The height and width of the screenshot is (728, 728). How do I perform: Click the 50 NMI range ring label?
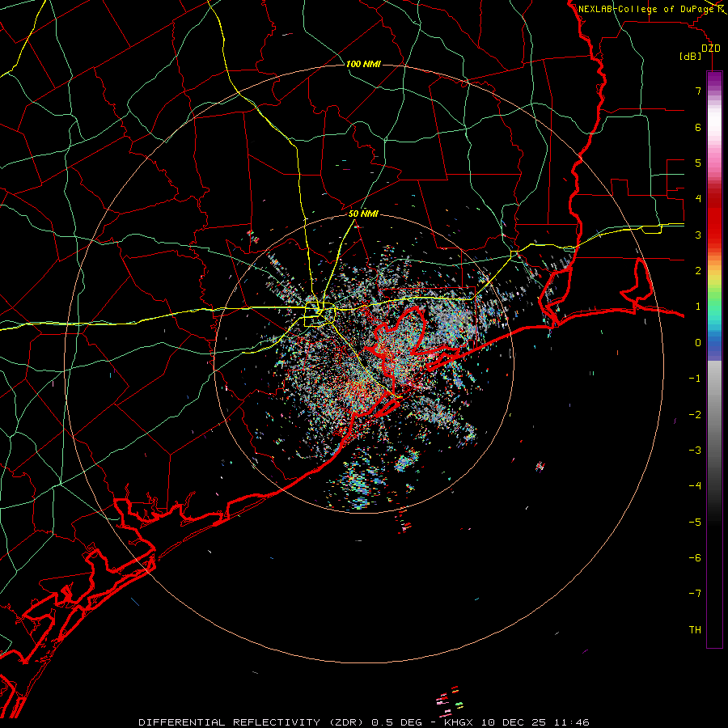363,214
